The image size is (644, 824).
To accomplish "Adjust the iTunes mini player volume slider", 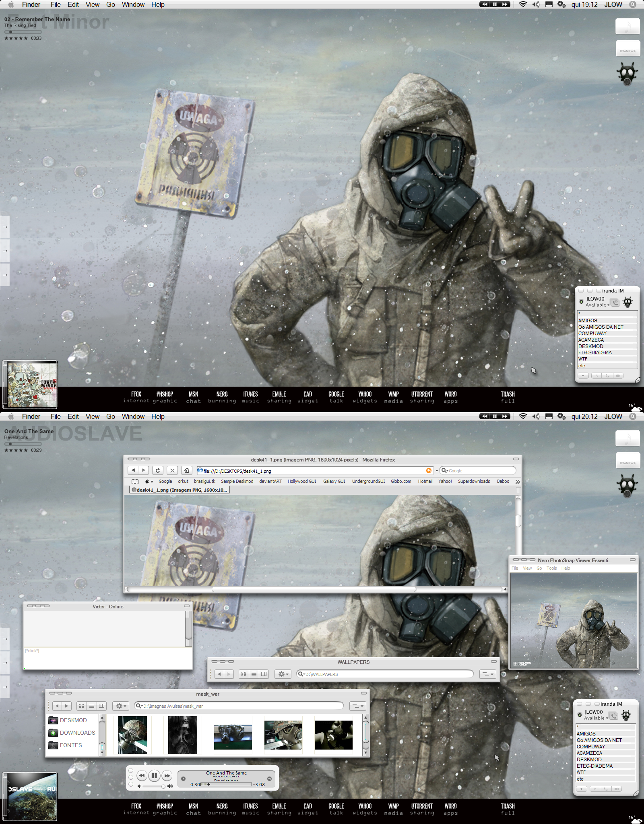I will pyautogui.click(x=154, y=786).
